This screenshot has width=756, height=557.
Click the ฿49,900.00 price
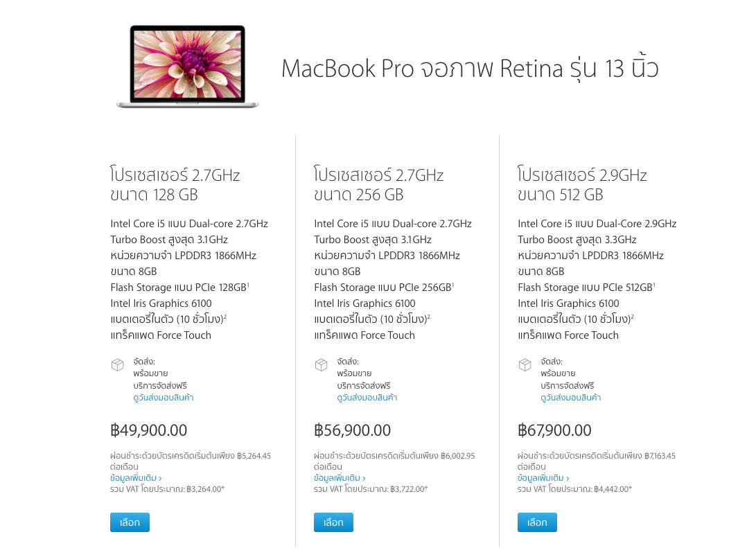(149, 430)
